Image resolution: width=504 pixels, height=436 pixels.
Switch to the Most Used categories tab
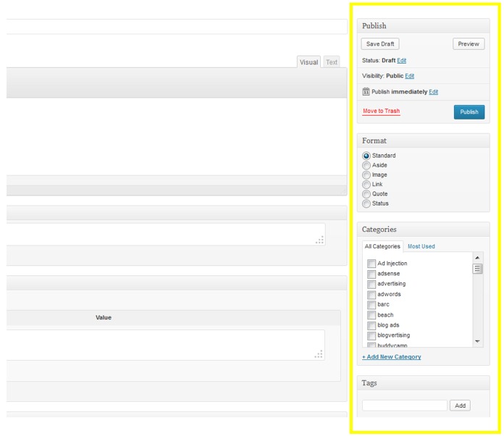point(421,246)
